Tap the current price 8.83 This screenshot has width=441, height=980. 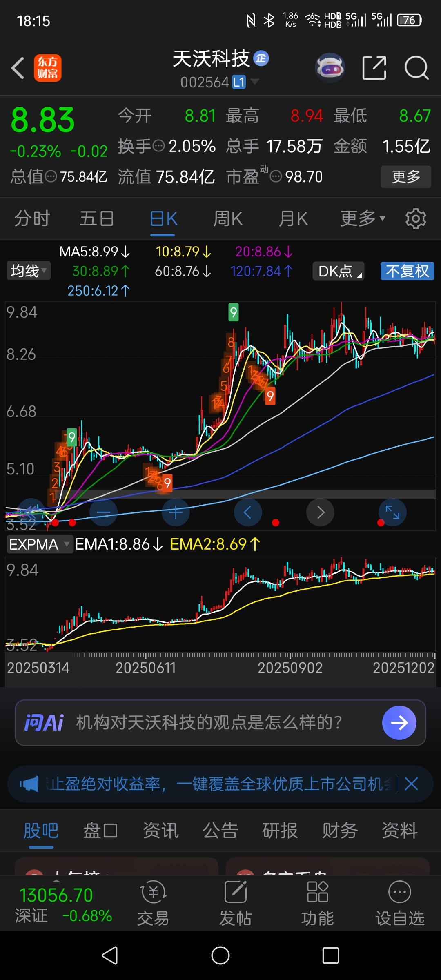[x=43, y=120]
